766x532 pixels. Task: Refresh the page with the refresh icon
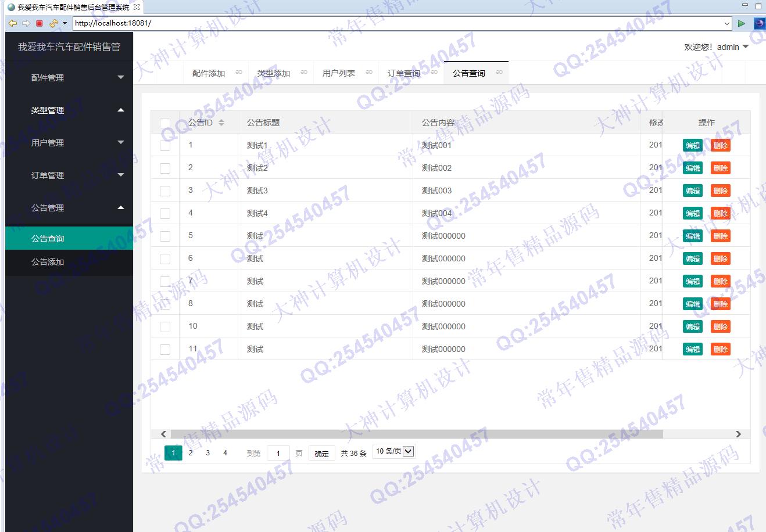pyautogui.click(x=53, y=23)
